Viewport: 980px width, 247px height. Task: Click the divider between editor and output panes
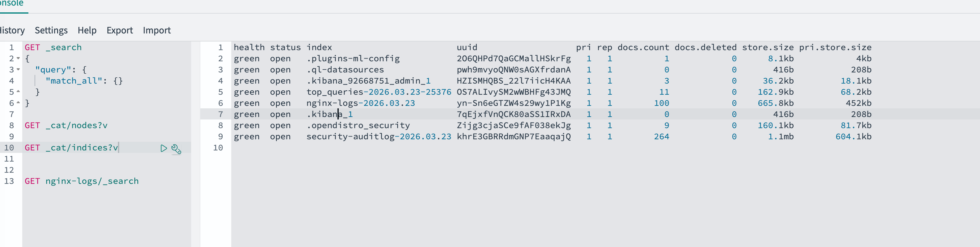click(195, 144)
